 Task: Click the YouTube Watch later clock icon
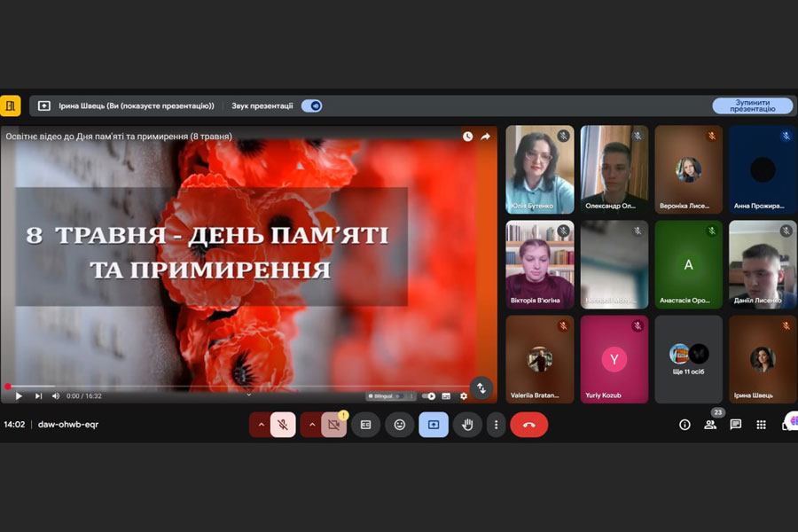tap(467, 137)
